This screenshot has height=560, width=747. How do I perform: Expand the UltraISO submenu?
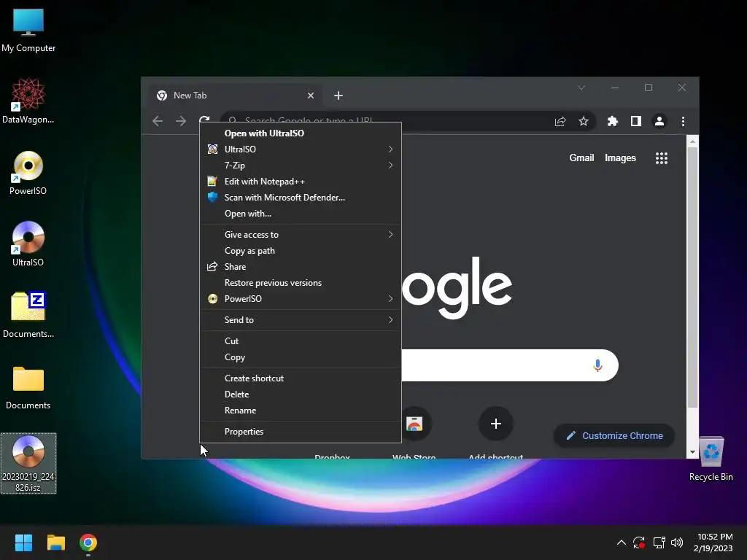[301, 149]
